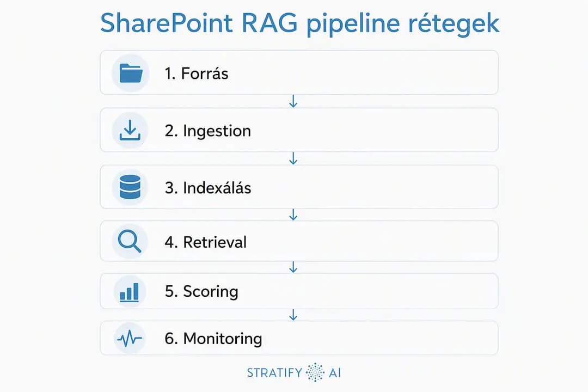The width and height of the screenshot is (588, 392).
Task: Click the magnifying glass Retrieval icon
Action: 130,241
